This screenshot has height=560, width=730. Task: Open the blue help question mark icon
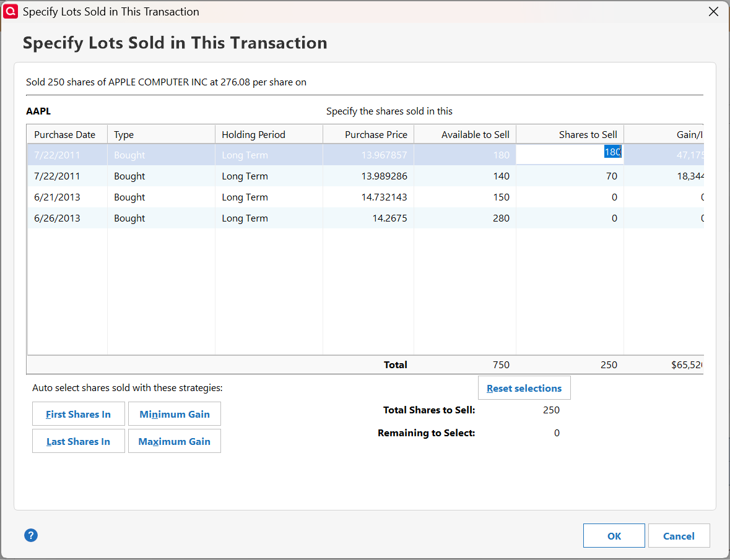pos(31,535)
